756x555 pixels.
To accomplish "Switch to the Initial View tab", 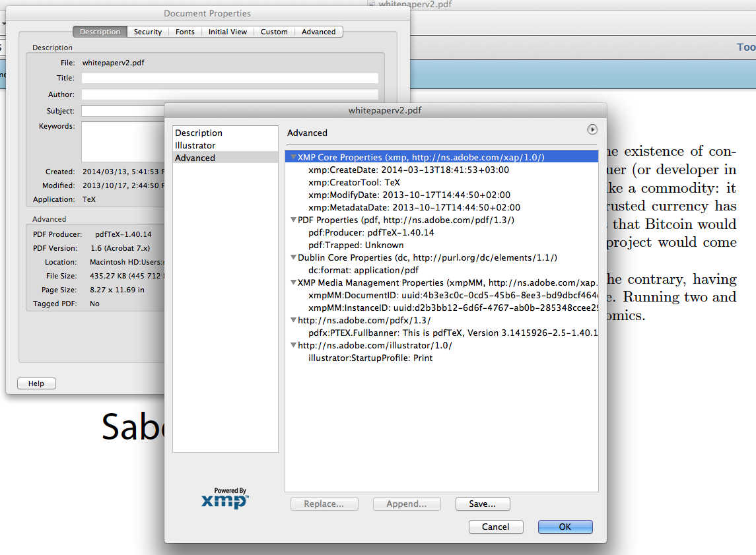I will tap(228, 32).
